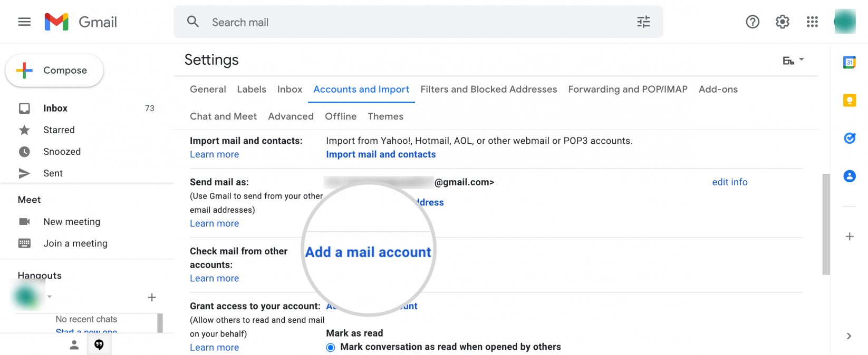This screenshot has width=868, height=355.
Task: Click the Inbox count 73
Action: pyautogui.click(x=150, y=108)
